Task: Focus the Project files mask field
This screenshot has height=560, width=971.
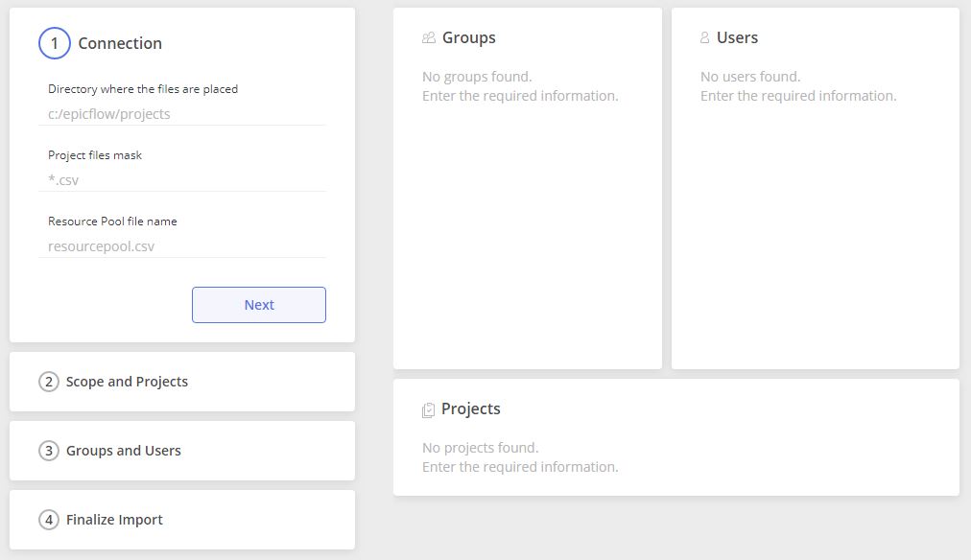Action: [x=182, y=180]
